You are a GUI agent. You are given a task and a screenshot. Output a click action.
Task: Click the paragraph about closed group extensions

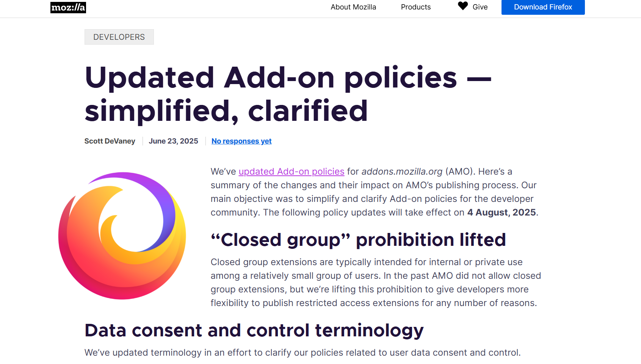tap(375, 283)
